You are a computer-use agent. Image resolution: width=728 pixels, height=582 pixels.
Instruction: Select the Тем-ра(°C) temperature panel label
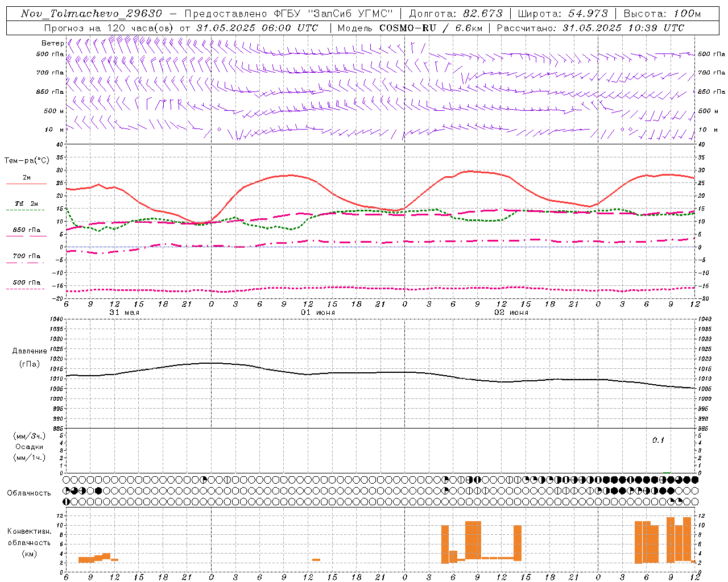(x=27, y=161)
